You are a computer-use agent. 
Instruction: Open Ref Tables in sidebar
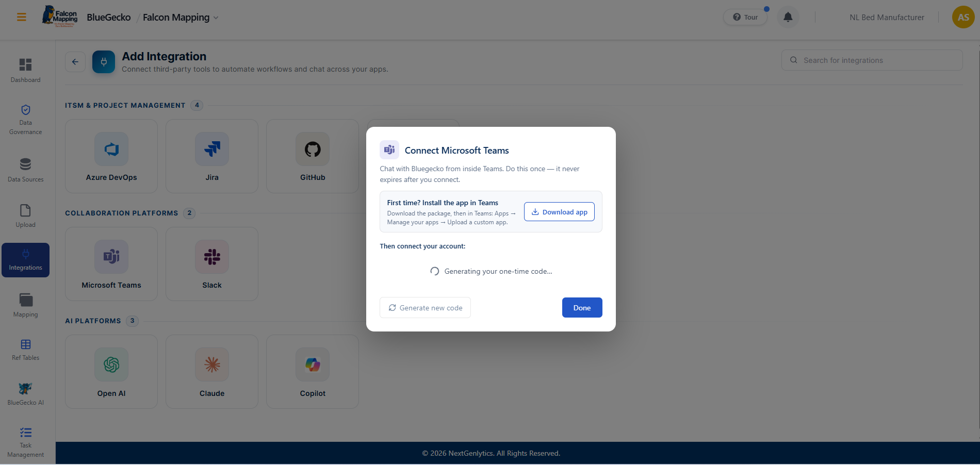tap(26, 350)
